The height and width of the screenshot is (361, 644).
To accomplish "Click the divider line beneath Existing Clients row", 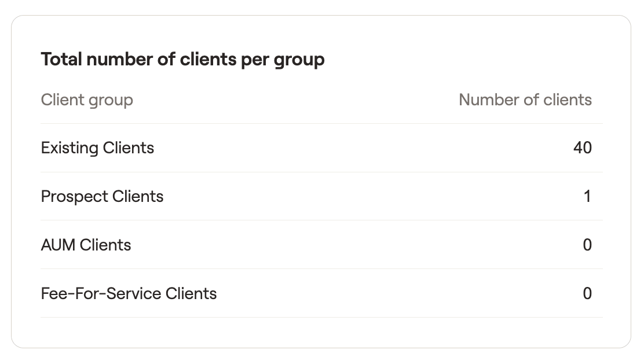I will click(321, 172).
